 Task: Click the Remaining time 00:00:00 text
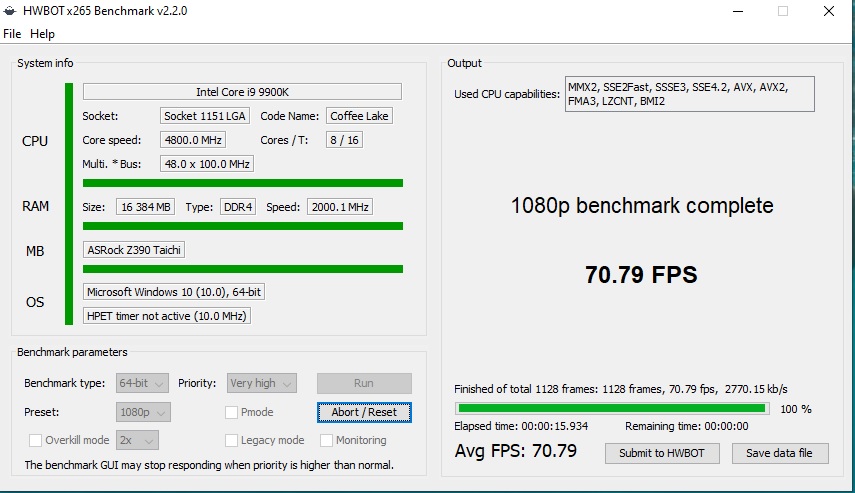(687, 426)
